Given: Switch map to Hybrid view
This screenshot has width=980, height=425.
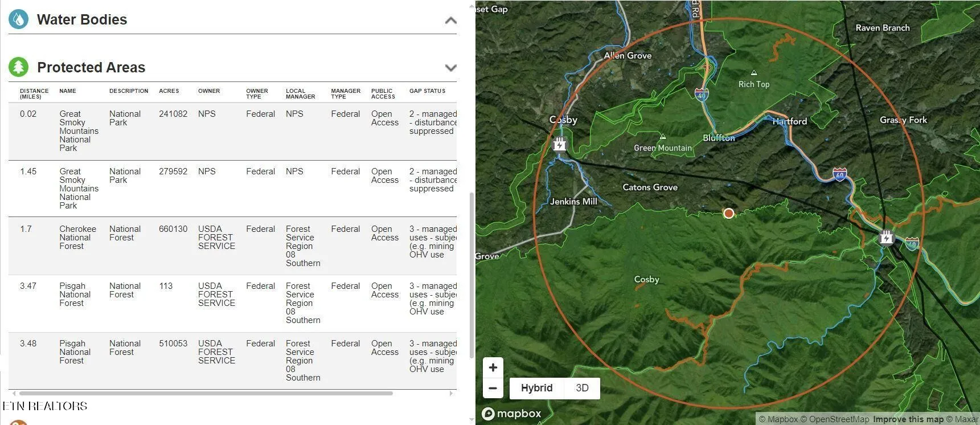Looking at the screenshot, I should [x=536, y=388].
